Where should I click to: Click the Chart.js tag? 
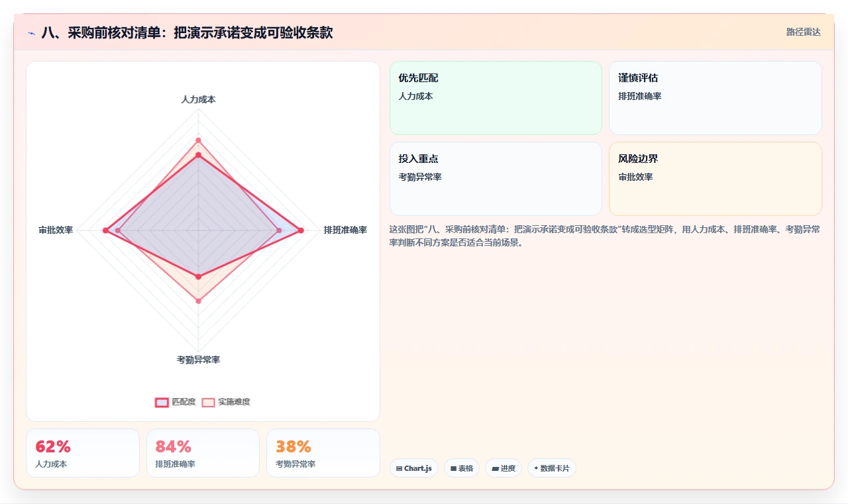(413, 468)
